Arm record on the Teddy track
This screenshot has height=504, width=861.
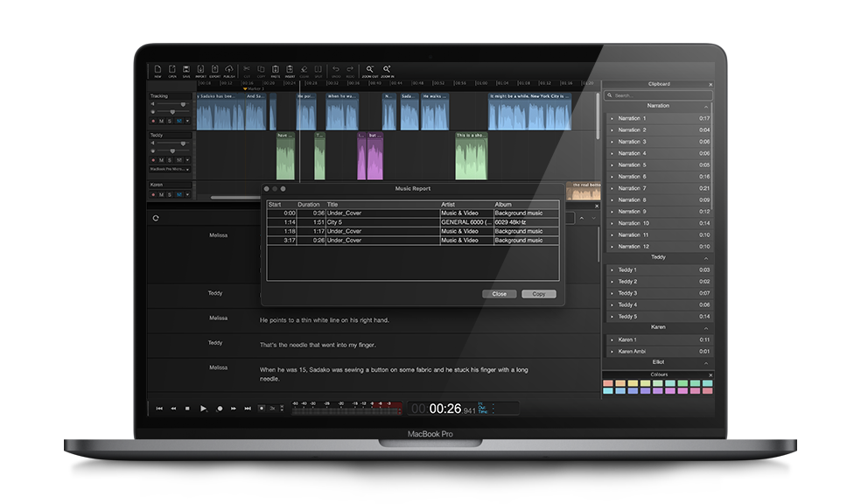pos(153,160)
